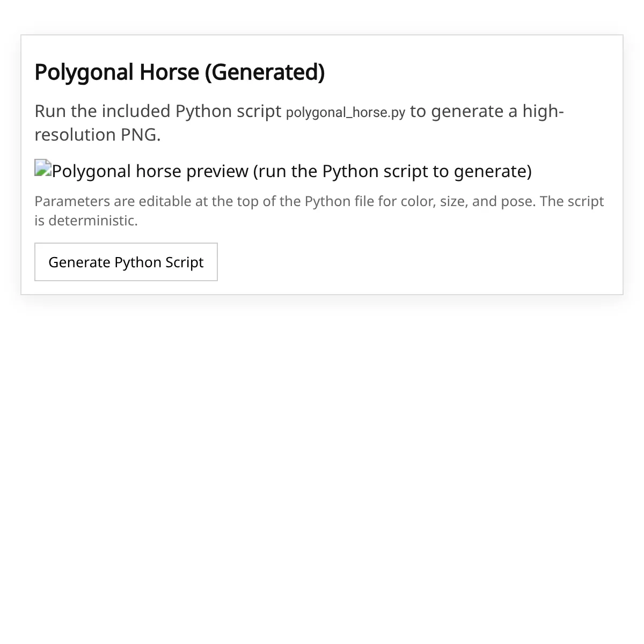Click the words 'resolution PNG.'
Image resolution: width=644 pixels, height=644 pixels.
pyautogui.click(x=98, y=135)
